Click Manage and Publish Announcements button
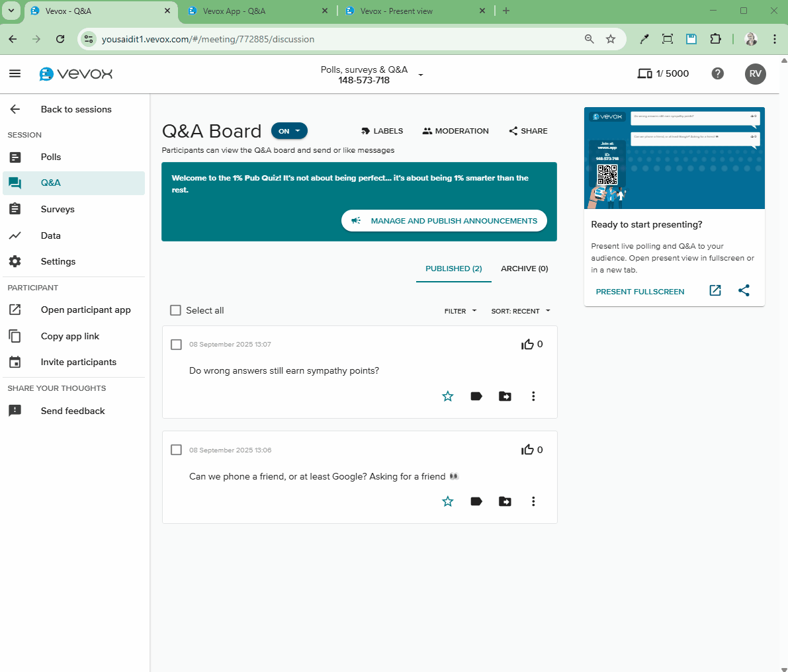The height and width of the screenshot is (672, 788). pos(444,221)
